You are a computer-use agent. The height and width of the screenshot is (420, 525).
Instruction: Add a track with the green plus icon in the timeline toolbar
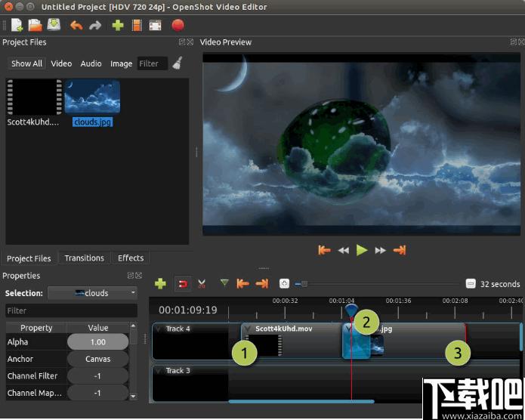(160, 284)
